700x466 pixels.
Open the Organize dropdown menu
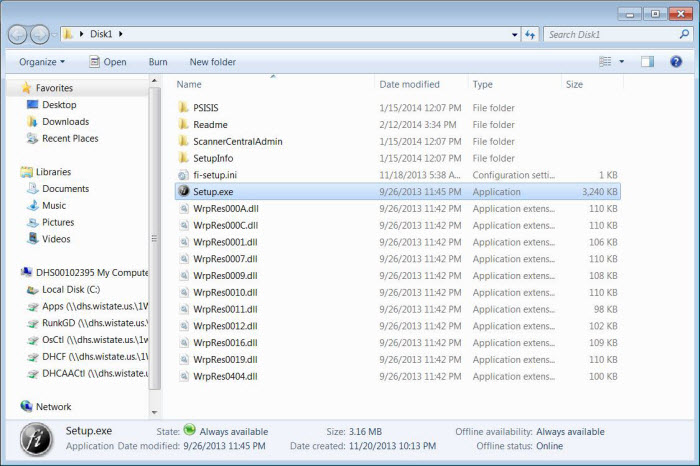pos(42,62)
